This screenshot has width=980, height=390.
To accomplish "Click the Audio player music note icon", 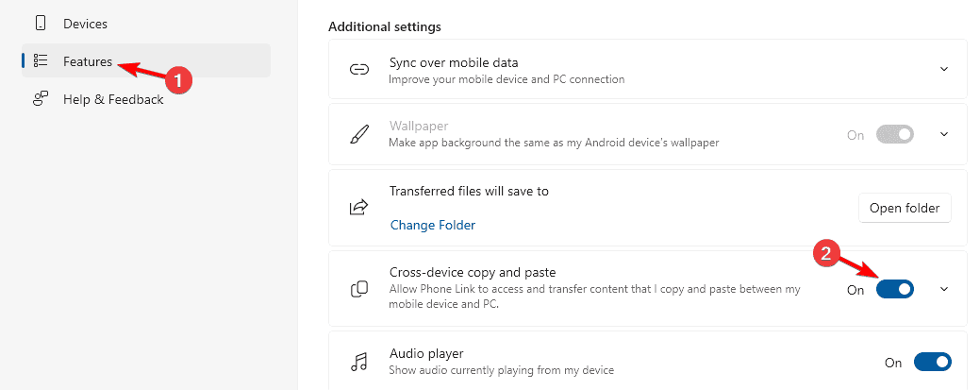I will [x=358, y=362].
